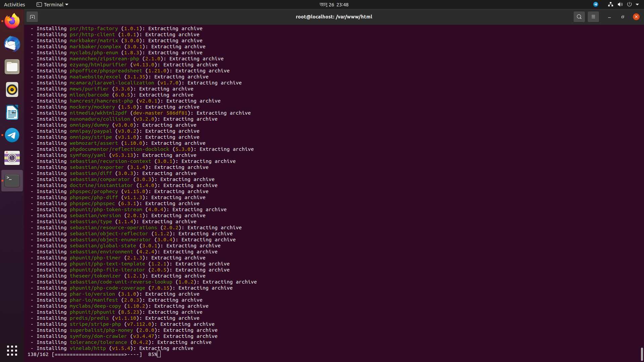
Task: Click the tolerance/tolerance package name
Action: point(98,342)
